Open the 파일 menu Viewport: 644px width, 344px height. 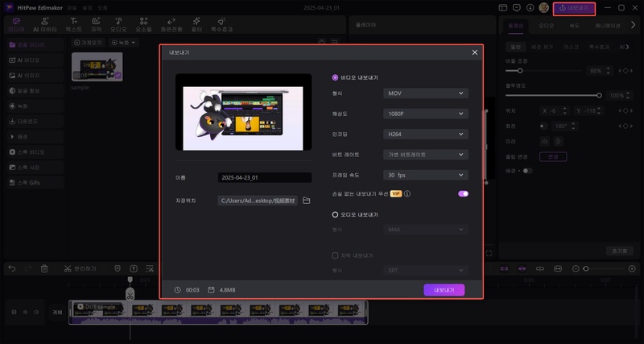72,8
